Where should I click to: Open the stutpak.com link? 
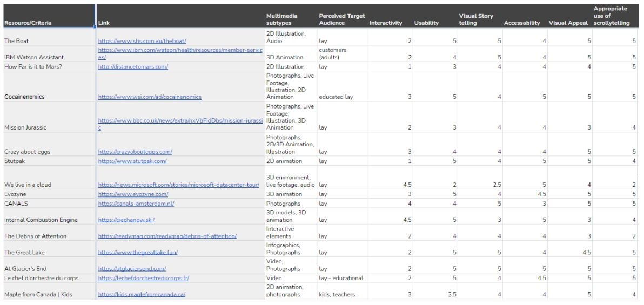tap(132, 161)
